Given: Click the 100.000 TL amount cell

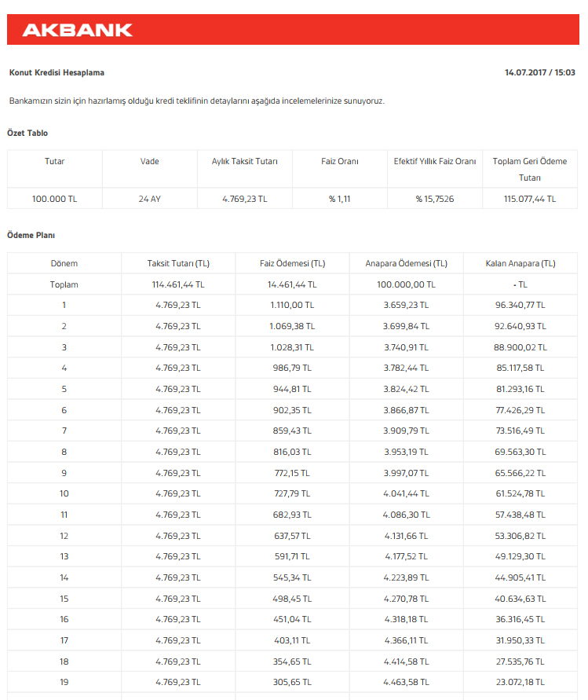Looking at the screenshot, I should tap(55, 199).
